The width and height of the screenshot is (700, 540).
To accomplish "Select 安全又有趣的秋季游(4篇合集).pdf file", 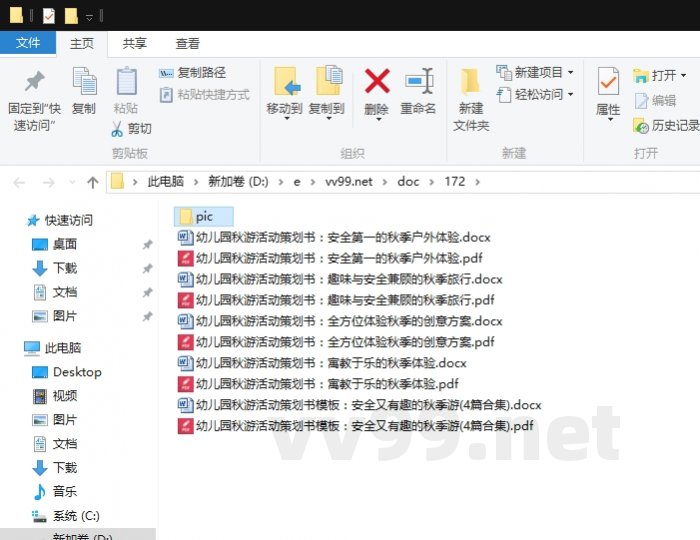I will tap(355, 426).
